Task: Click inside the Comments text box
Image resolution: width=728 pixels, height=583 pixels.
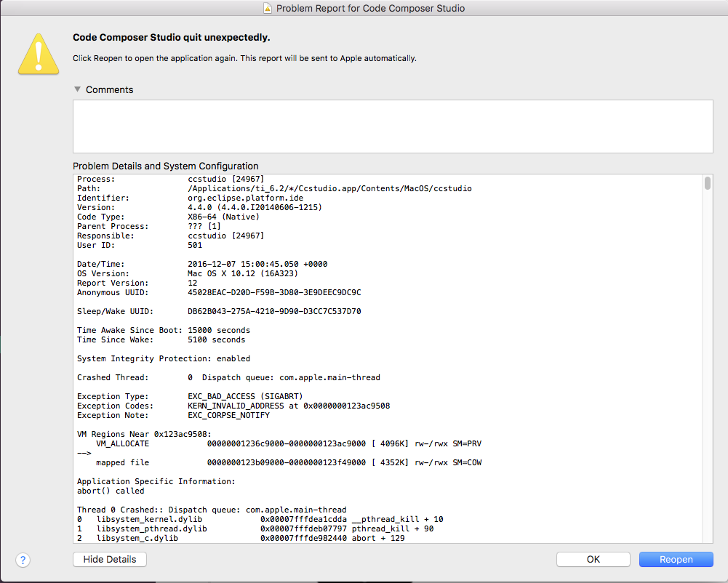Action: click(x=392, y=126)
